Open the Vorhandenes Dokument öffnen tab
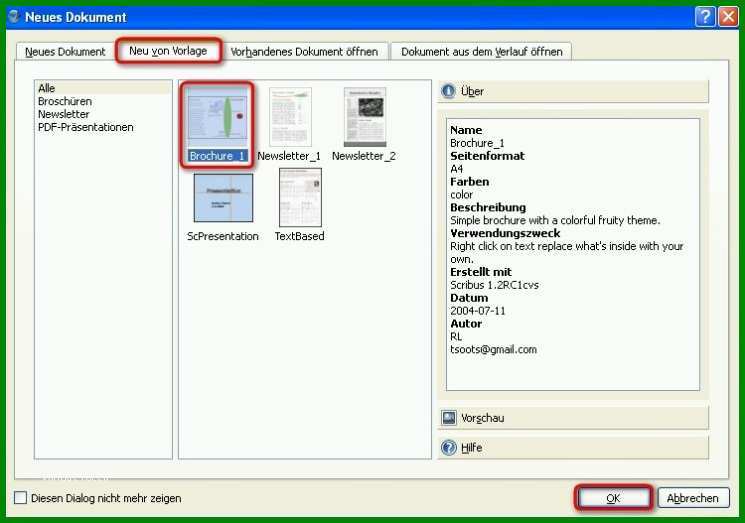Viewport: 745px width, 523px height. point(304,52)
